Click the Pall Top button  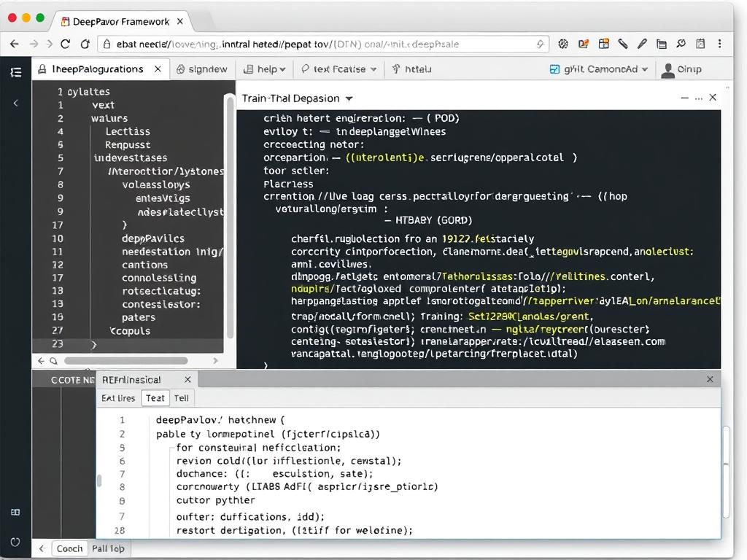pos(108,548)
